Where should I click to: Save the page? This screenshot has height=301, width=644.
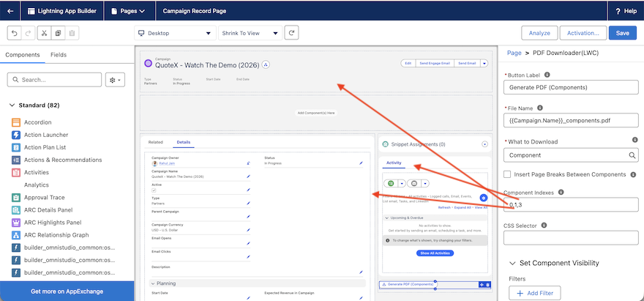pos(622,33)
